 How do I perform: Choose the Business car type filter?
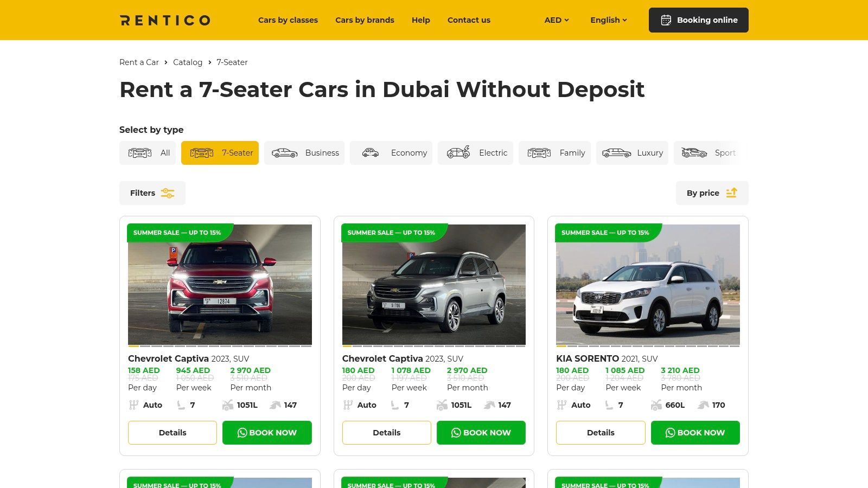(x=304, y=153)
